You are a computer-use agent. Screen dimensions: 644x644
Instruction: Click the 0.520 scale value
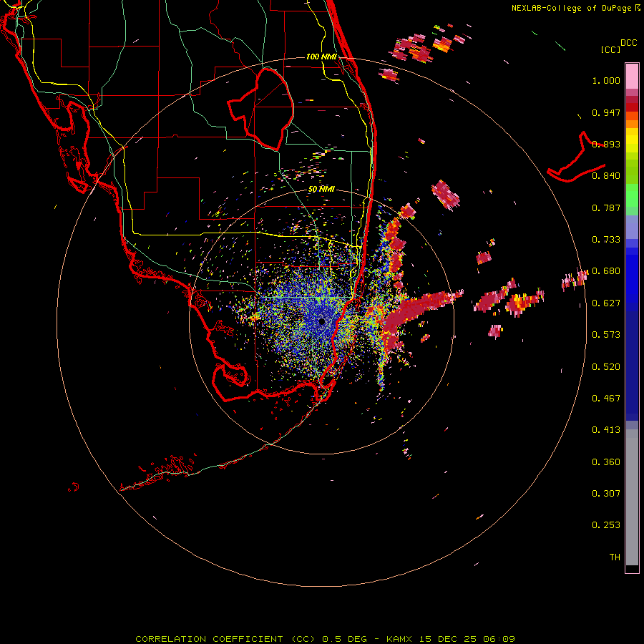point(606,367)
